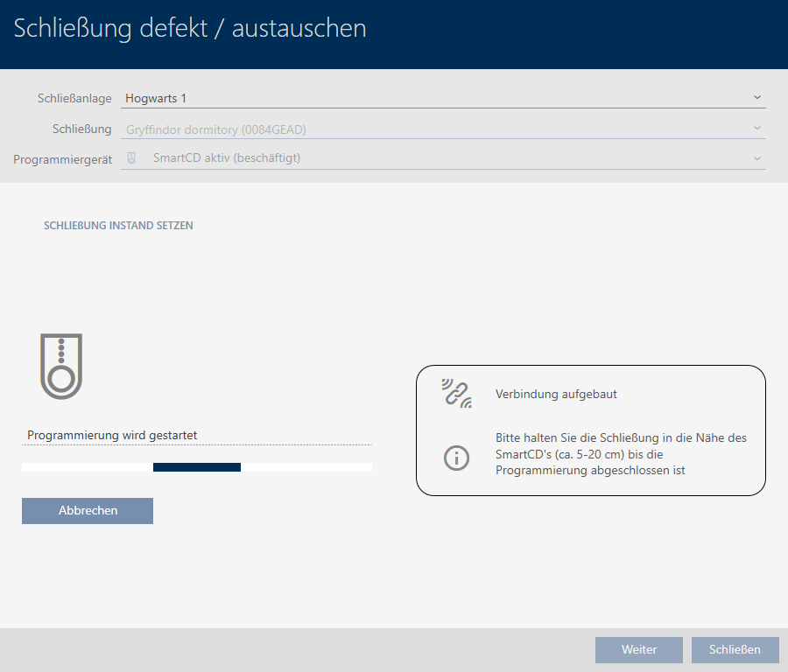Click the 'Schließung defekt / austauschen' title
The width and height of the screenshot is (788, 672).
click(190, 28)
